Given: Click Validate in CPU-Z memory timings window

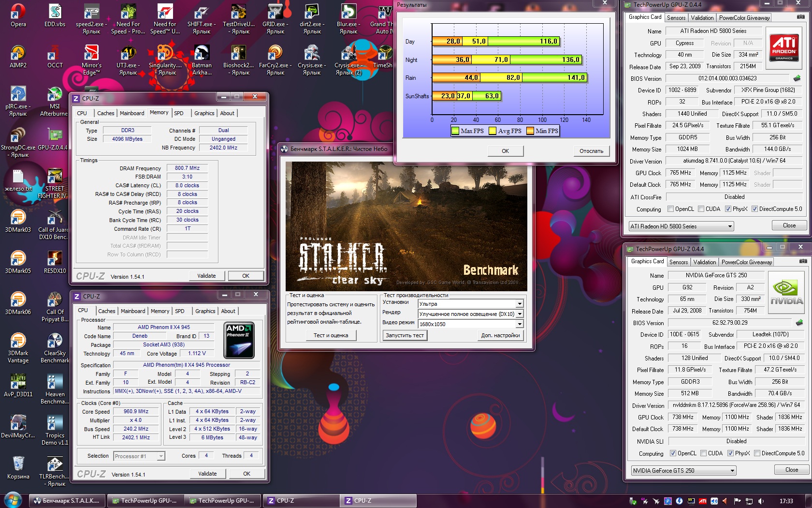Looking at the screenshot, I should pos(206,276).
